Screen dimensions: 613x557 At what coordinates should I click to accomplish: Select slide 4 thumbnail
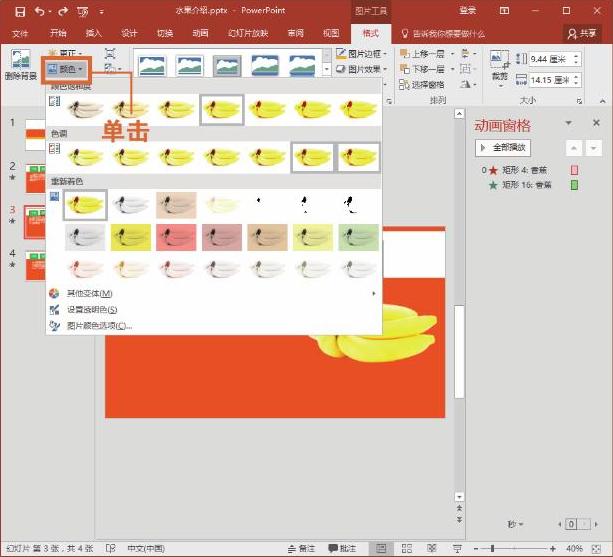coord(36,266)
